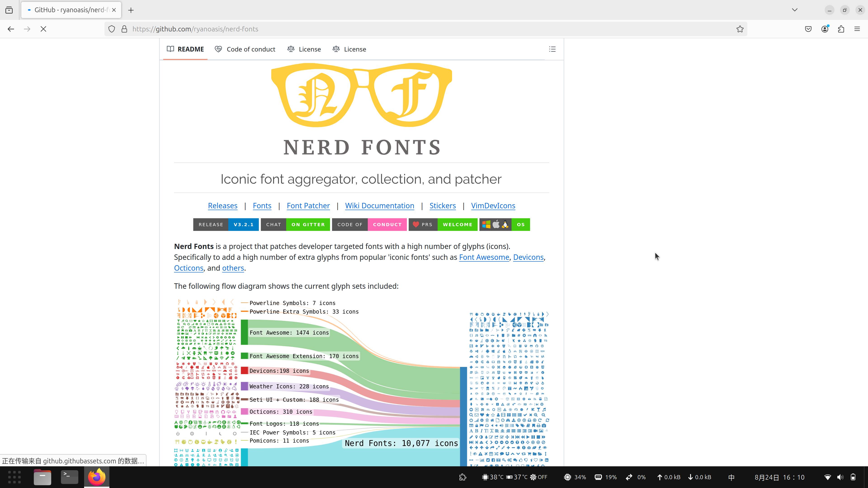The width and height of the screenshot is (868, 488).
Task: Click the download speed 0.0 kB indicator
Action: pos(700,477)
